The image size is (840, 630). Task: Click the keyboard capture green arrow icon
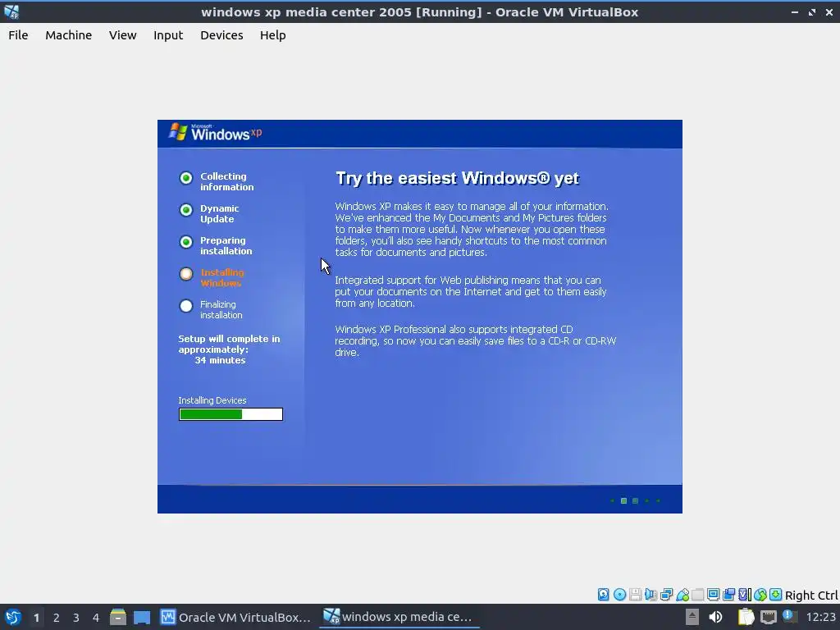point(775,595)
